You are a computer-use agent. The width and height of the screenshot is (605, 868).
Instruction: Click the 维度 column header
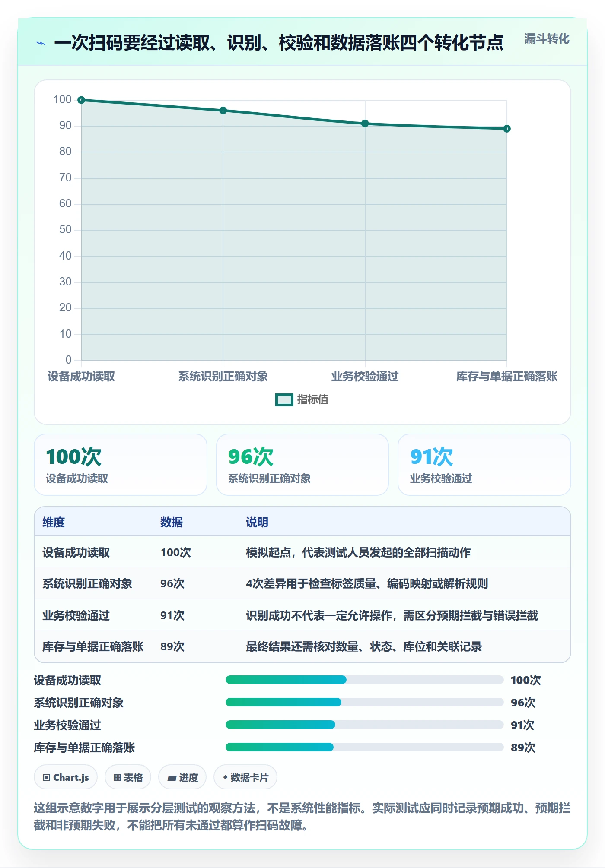(54, 522)
